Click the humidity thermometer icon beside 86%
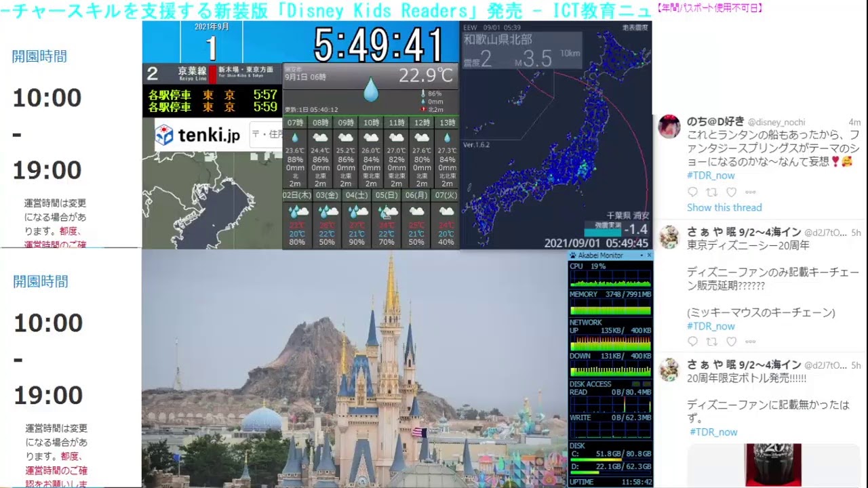The height and width of the screenshot is (488, 868). click(423, 94)
